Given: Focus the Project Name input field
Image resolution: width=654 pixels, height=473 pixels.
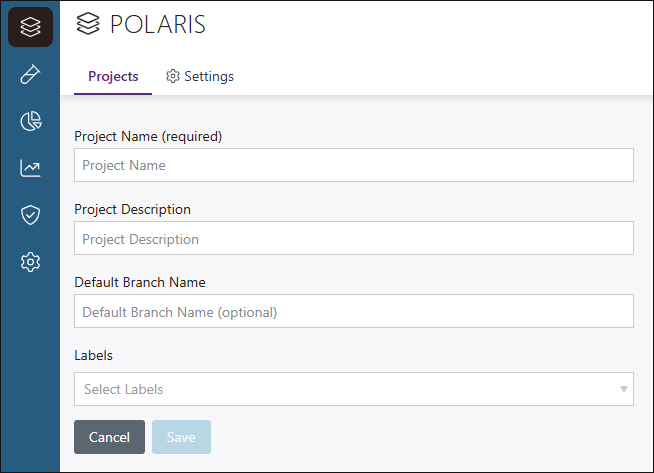Looking at the screenshot, I should point(353,165).
